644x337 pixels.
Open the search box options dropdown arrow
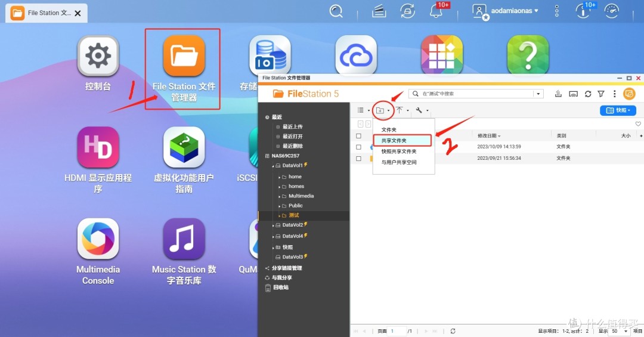click(538, 94)
